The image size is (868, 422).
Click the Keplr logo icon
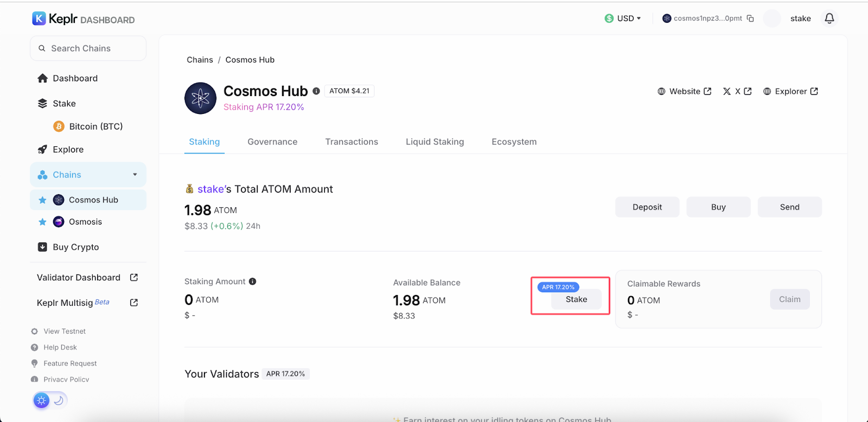tap(39, 19)
